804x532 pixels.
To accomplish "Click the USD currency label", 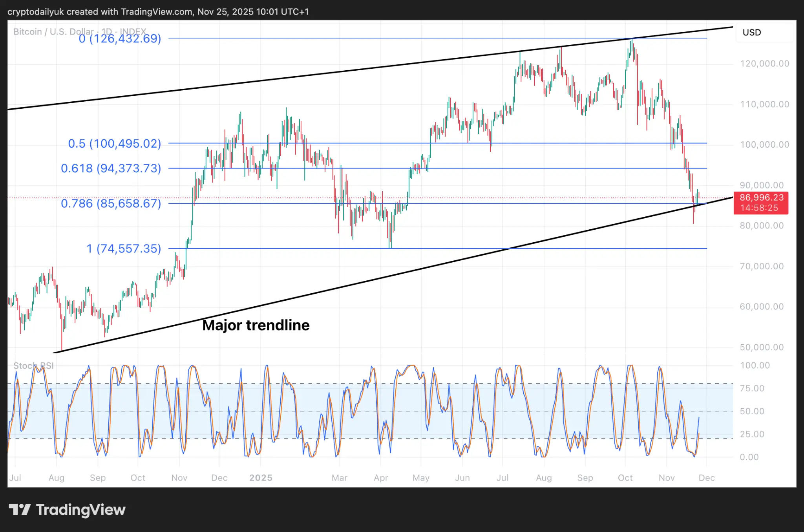I will tap(751, 33).
